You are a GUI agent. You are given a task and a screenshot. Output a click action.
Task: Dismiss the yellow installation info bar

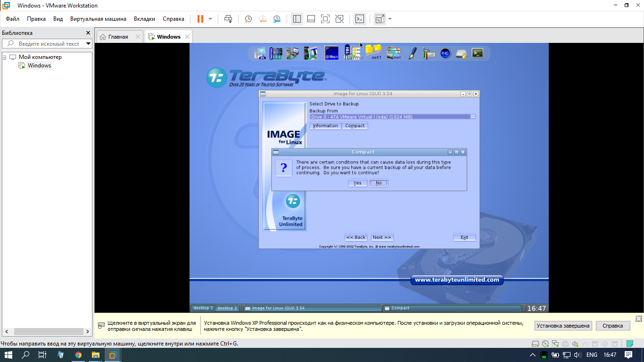(639, 319)
